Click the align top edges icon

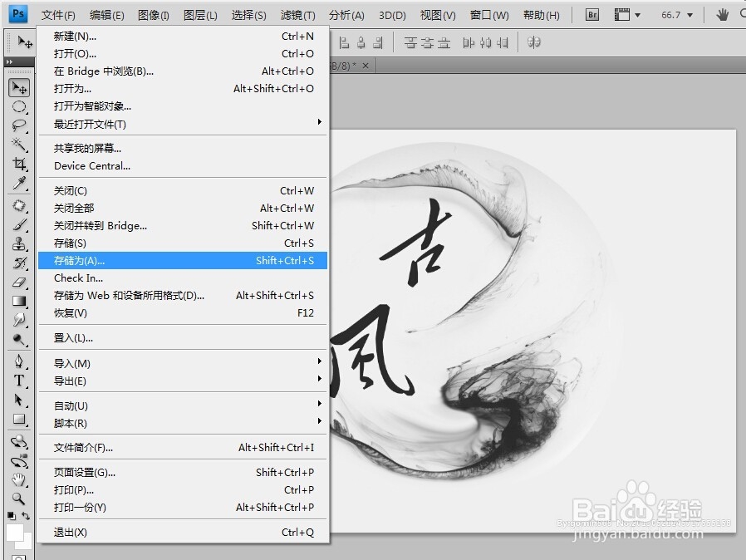[410, 42]
